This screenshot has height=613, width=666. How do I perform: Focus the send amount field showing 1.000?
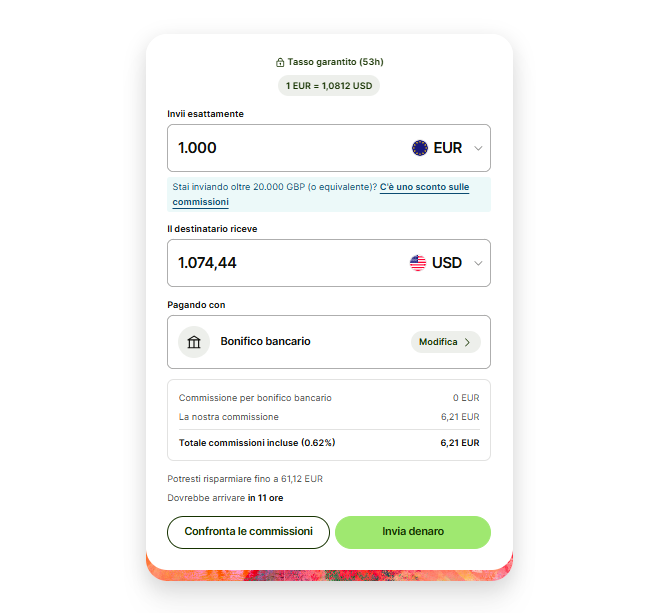[x=280, y=148]
